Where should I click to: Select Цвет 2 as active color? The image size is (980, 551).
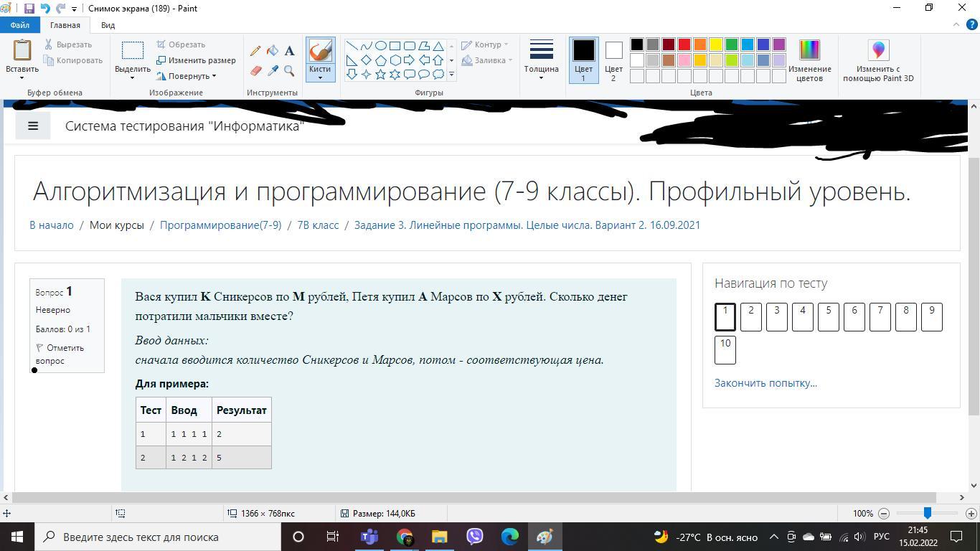click(613, 60)
